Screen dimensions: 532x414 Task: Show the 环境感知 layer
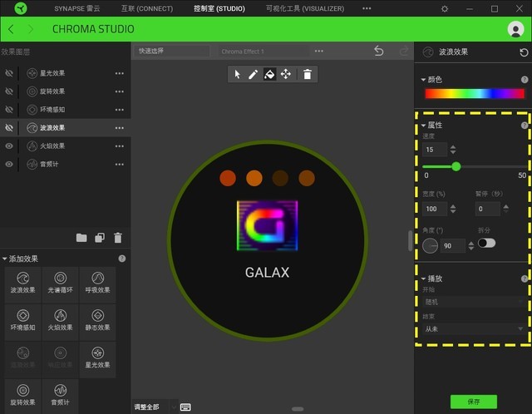(9, 110)
